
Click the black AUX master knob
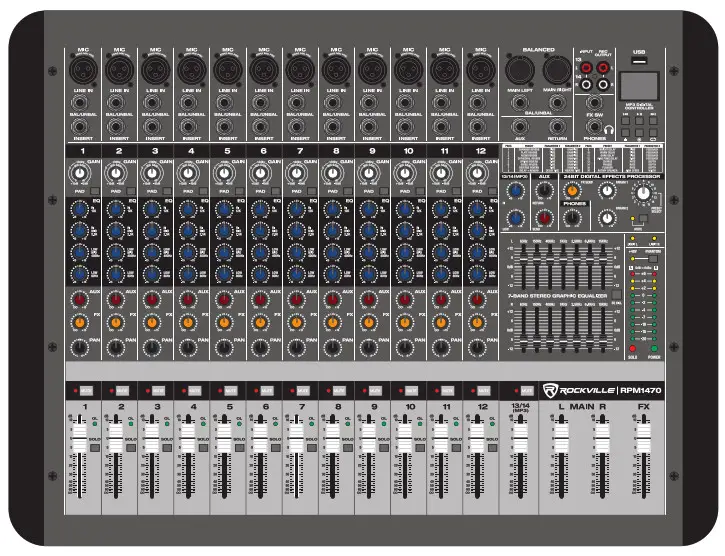click(x=545, y=190)
